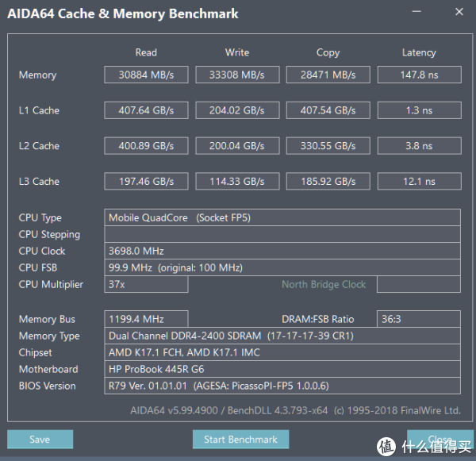
Task: Click the BIOS Version label
Action: (48, 386)
